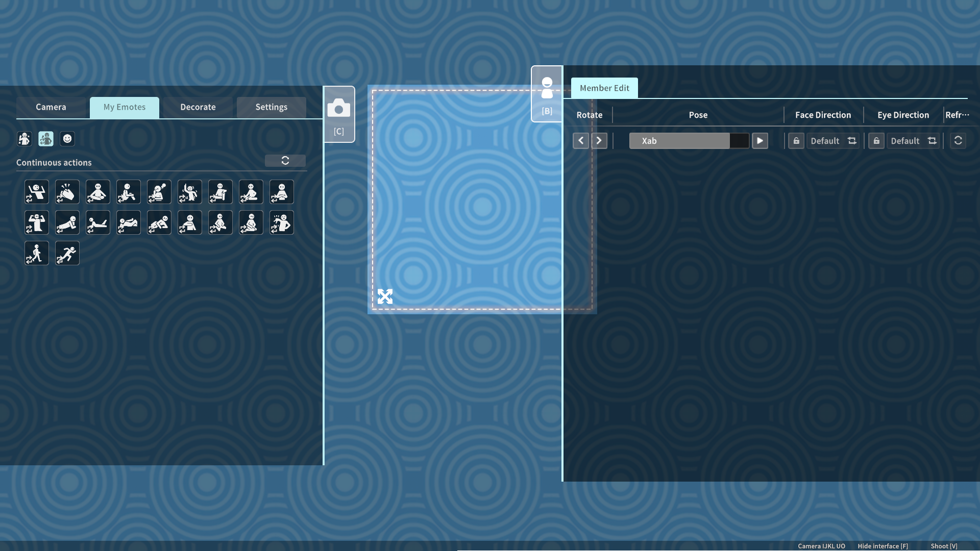The height and width of the screenshot is (551, 980).
Task: Choose the flexing muscles continuous action
Action: (x=37, y=223)
